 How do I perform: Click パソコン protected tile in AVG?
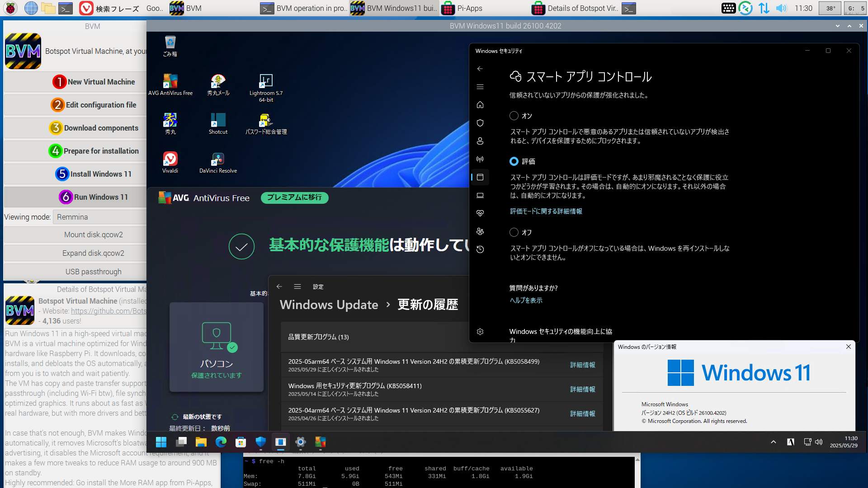click(217, 347)
